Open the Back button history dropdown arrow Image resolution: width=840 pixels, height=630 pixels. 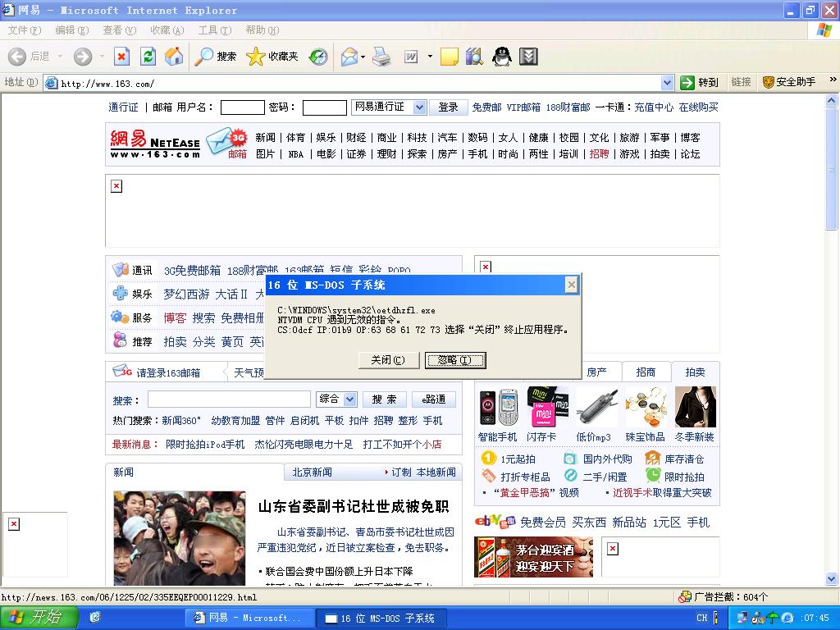point(60,57)
